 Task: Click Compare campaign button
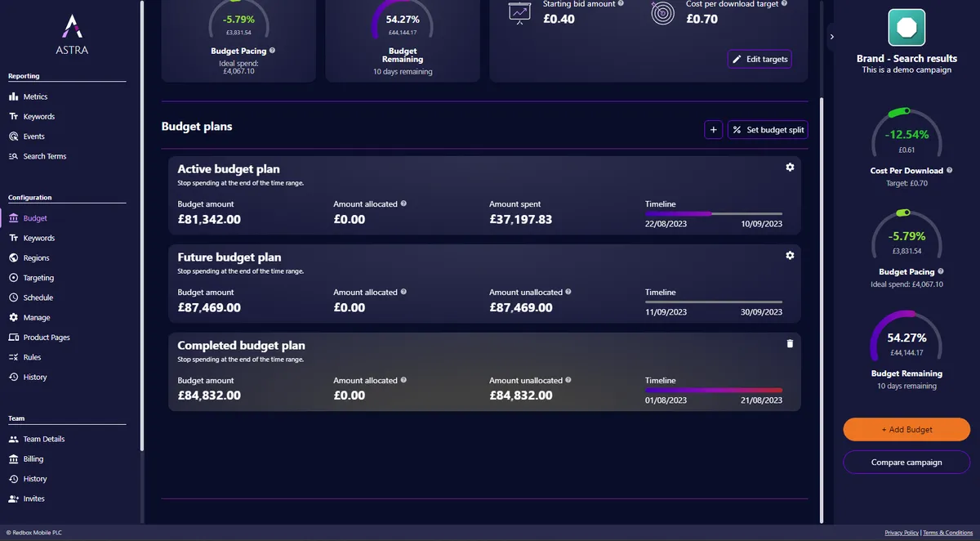coord(906,463)
